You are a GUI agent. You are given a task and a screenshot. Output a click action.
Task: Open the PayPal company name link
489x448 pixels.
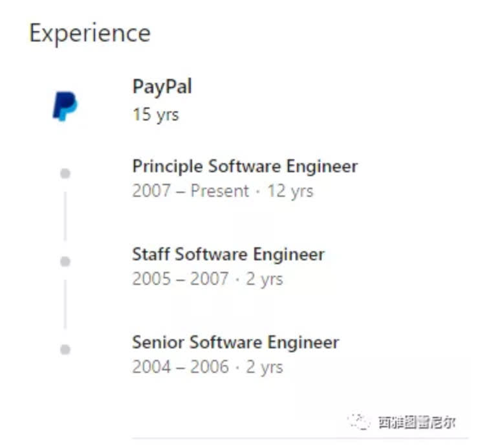(162, 87)
